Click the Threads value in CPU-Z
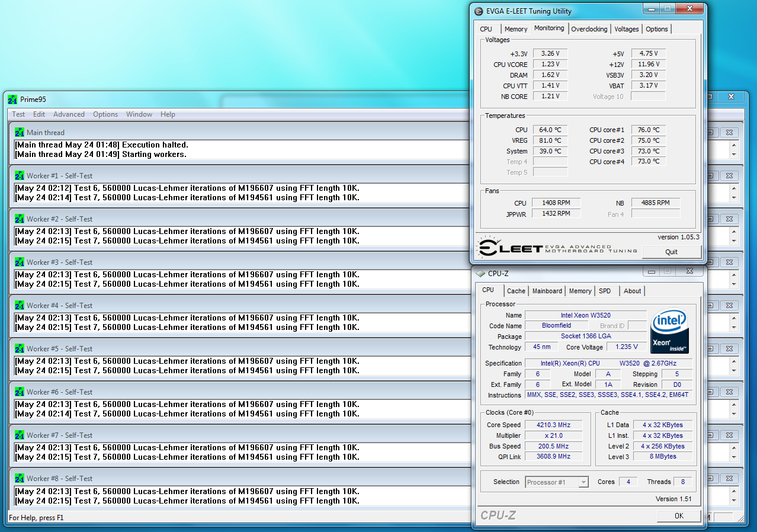This screenshot has width=757, height=532. pos(683,482)
